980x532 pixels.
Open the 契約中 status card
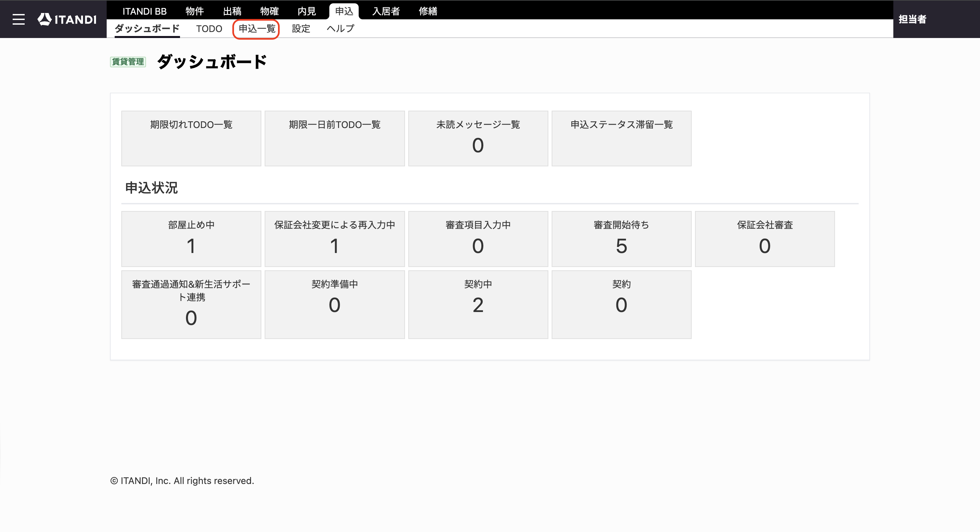pos(478,305)
